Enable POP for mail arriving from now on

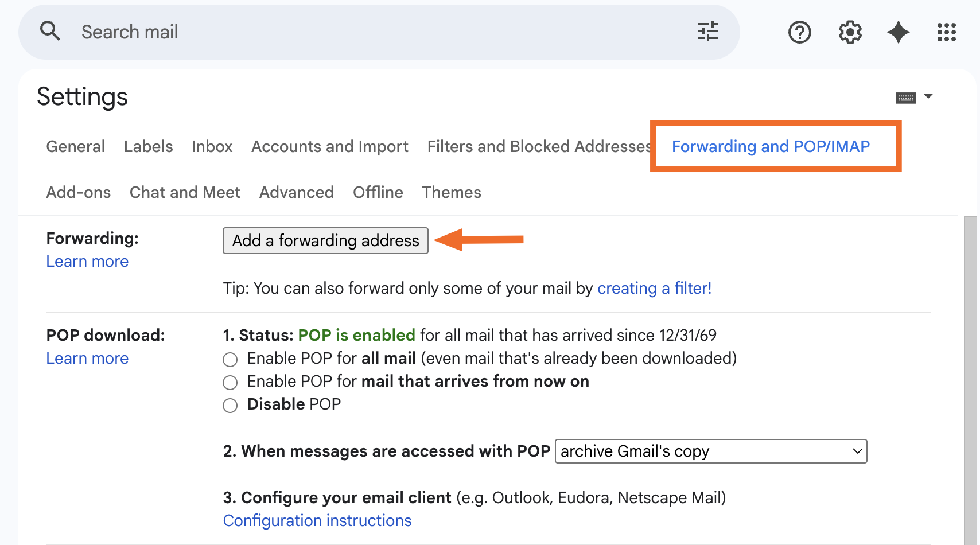tap(230, 382)
